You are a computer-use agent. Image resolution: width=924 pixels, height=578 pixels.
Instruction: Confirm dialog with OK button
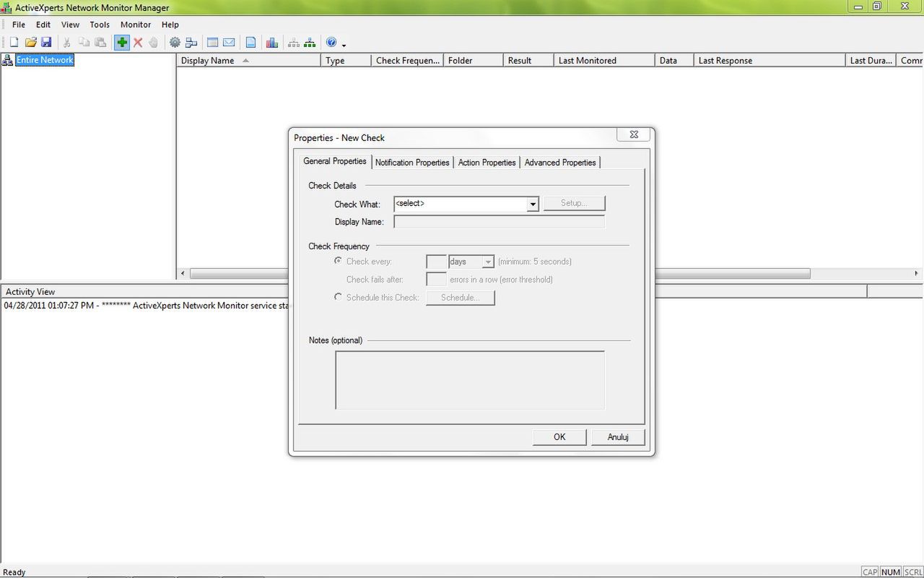pos(559,437)
